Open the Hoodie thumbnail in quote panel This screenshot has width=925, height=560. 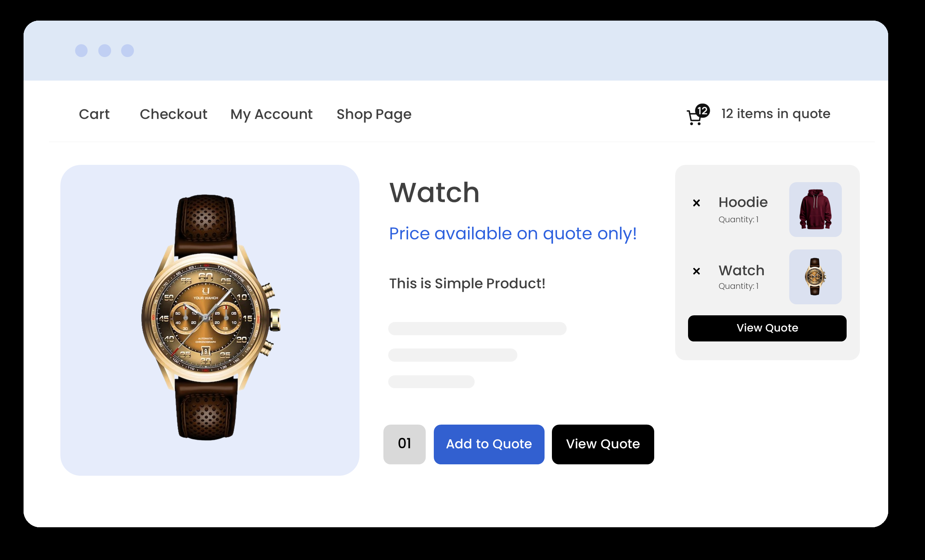pos(815,209)
